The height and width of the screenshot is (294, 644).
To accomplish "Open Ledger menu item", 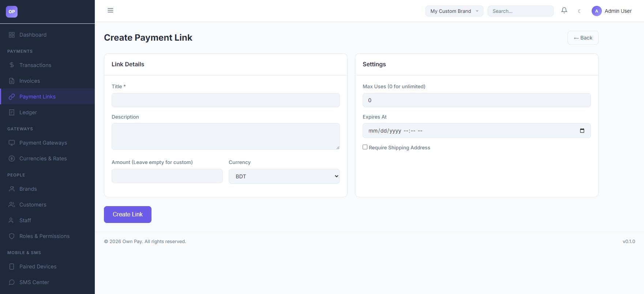I will (47, 112).
